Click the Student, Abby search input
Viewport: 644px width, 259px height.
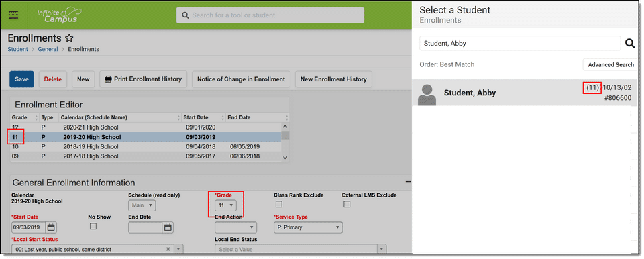(520, 43)
